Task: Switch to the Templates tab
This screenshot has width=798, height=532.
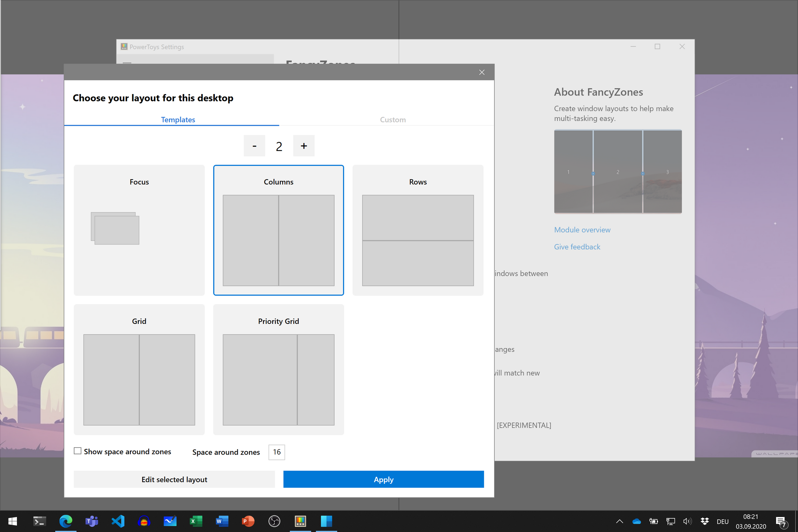Action: (178, 119)
